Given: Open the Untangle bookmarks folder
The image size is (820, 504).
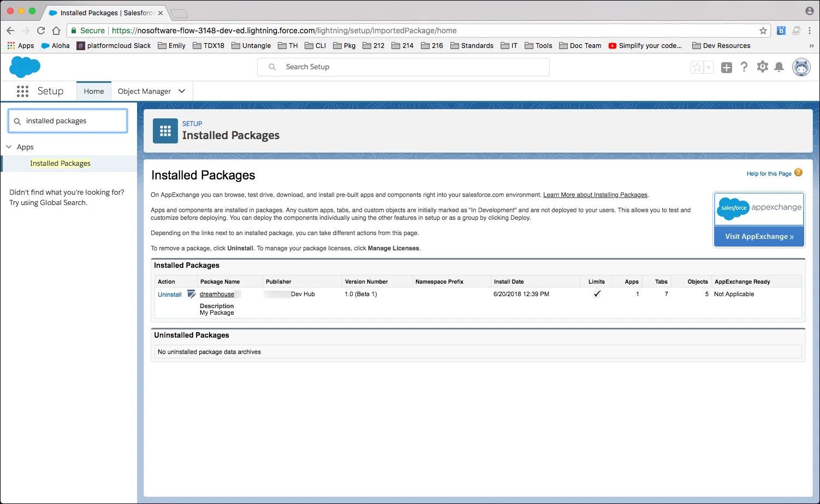Looking at the screenshot, I should point(251,46).
